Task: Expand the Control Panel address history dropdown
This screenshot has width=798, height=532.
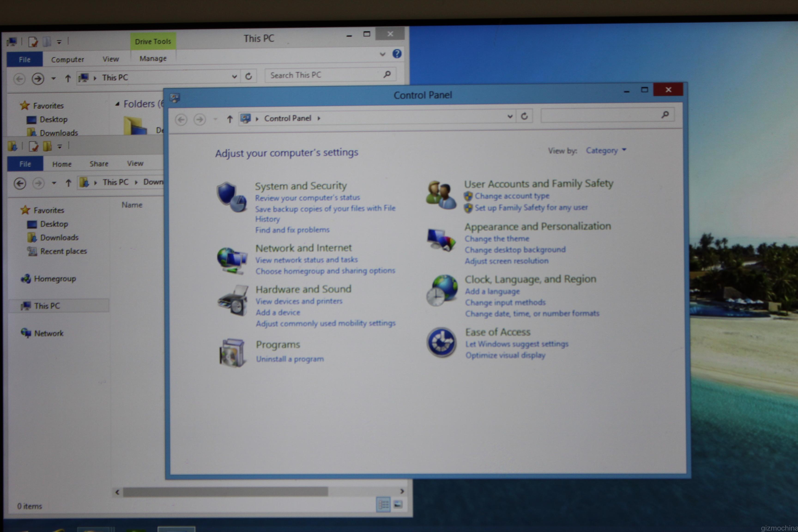Action: pos(510,116)
